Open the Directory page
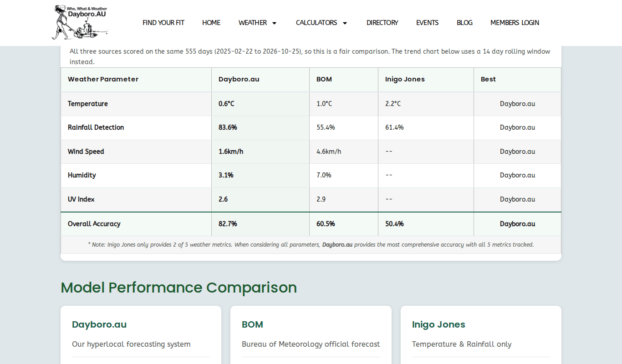This screenshot has height=364, width=622. (382, 23)
